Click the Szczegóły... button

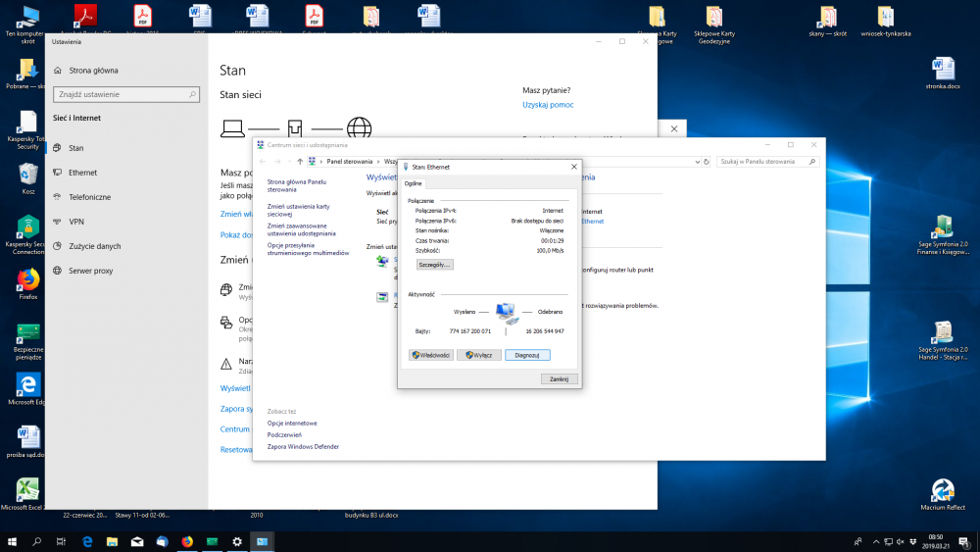pyautogui.click(x=434, y=265)
